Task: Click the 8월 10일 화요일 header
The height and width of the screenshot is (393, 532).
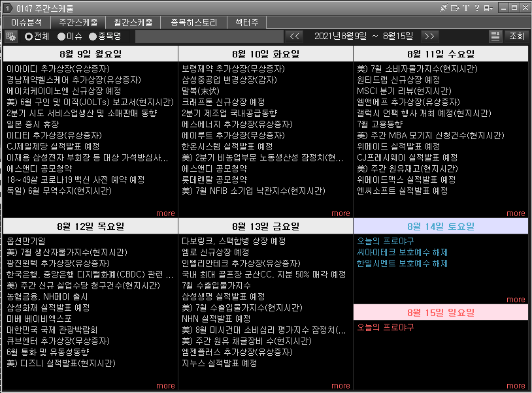Action: 265,54
